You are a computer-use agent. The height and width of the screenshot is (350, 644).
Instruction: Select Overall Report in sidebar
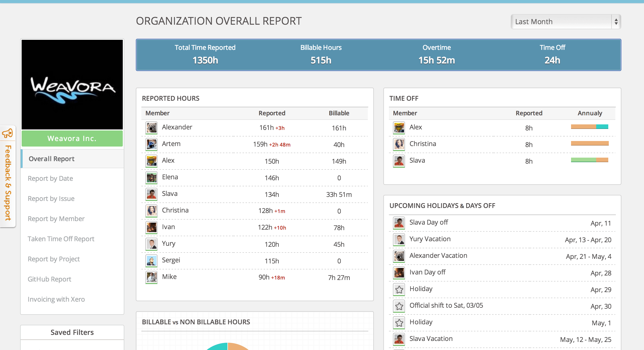pos(72,159)
